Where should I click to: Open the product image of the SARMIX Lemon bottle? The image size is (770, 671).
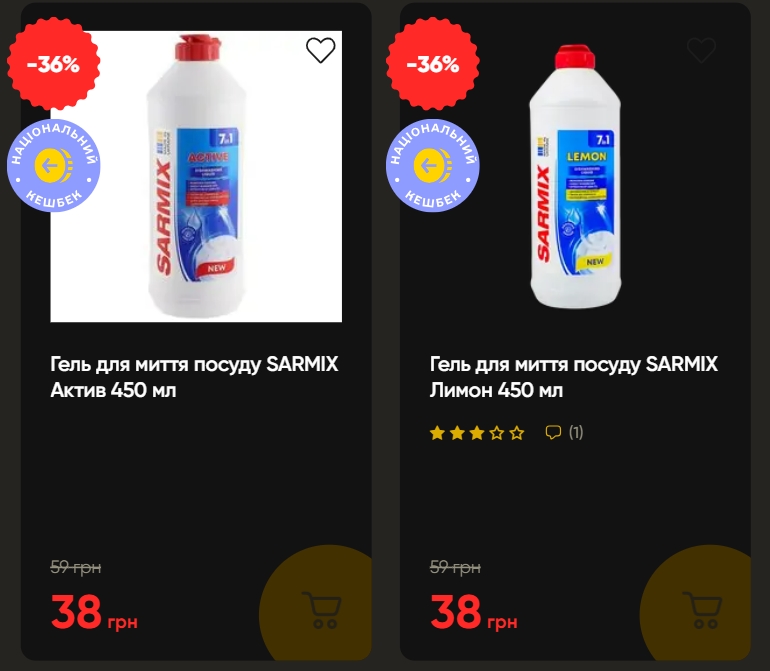(x=576, y=176)
